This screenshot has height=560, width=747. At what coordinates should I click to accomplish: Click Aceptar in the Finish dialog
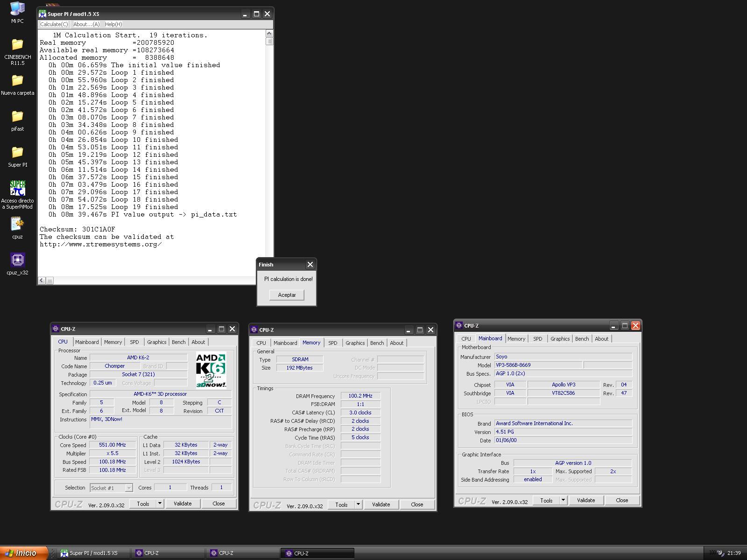287,295
